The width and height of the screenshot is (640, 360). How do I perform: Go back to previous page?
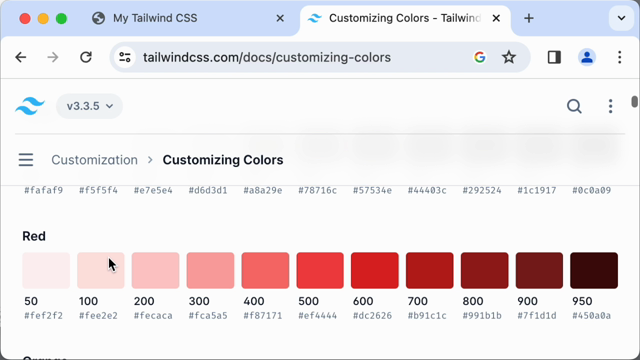tap(21, 57)
